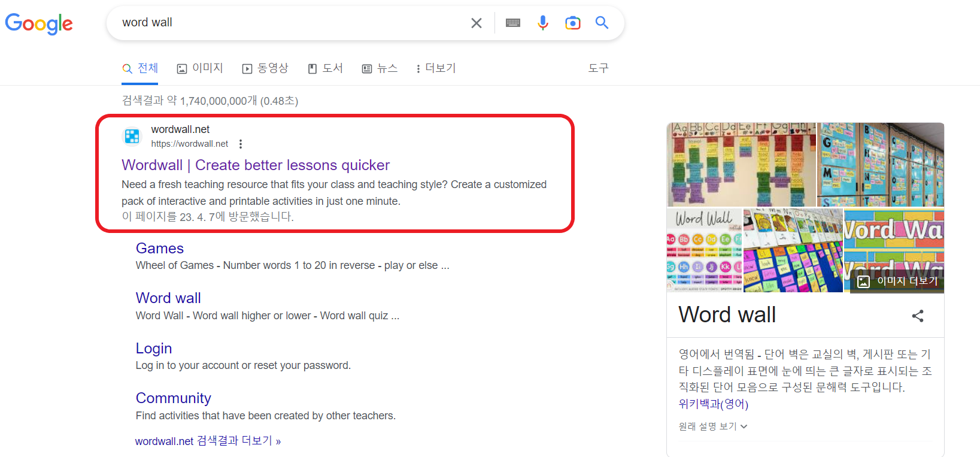Expand the 더보기 menu
This screenshot has height=457, width=980.
[436, 68]
